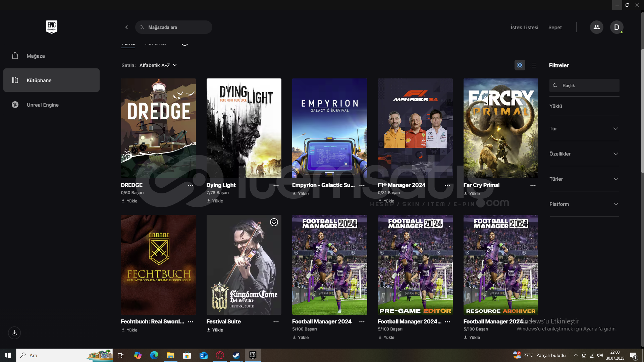Install Football Manager 2024 base game via Yükle

coord(301,338)
